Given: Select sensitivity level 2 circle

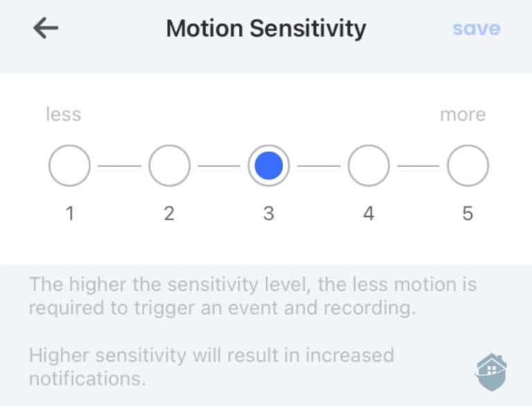Looking at the screenshot, I should (169, 166).
